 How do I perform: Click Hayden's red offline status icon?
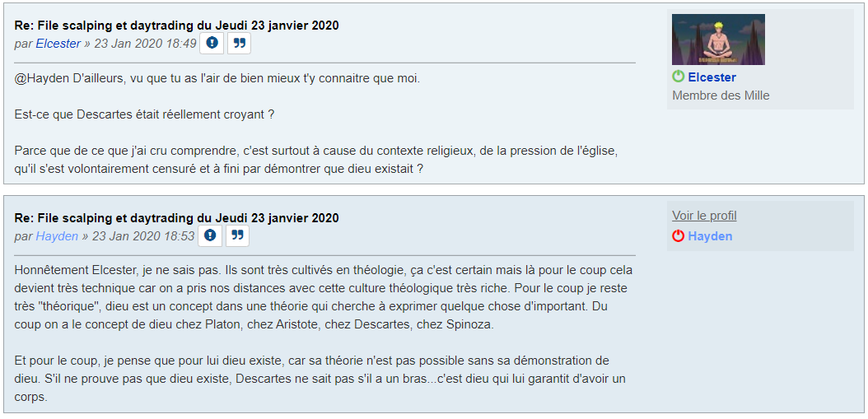click(x=679, y=236)
